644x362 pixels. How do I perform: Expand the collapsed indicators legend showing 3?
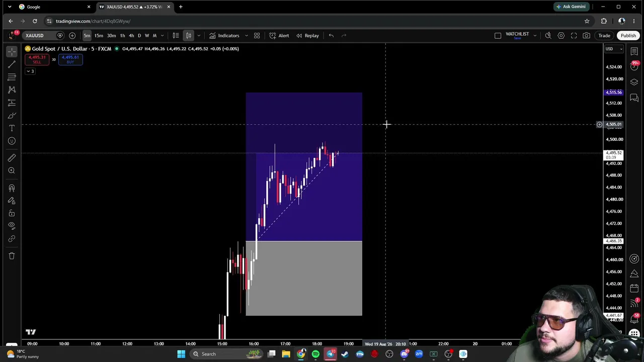pyautogui.click(x=30, y=71)
